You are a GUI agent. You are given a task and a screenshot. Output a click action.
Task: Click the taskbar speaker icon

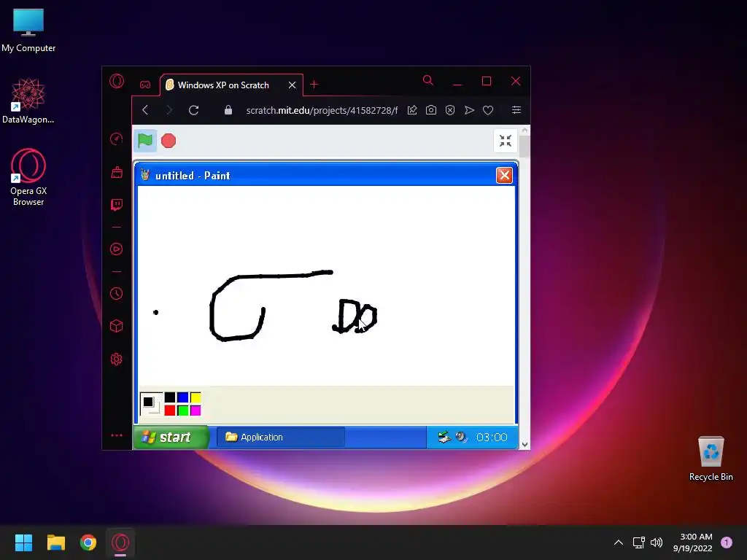(x=657, y=542)
